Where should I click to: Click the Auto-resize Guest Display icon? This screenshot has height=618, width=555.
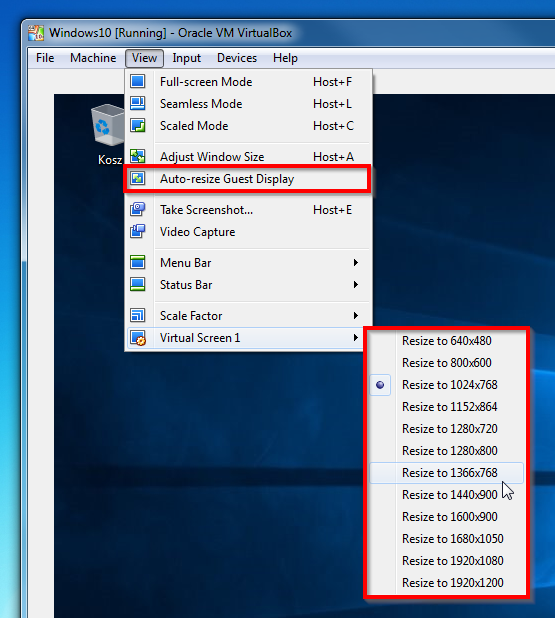[138, 179]
